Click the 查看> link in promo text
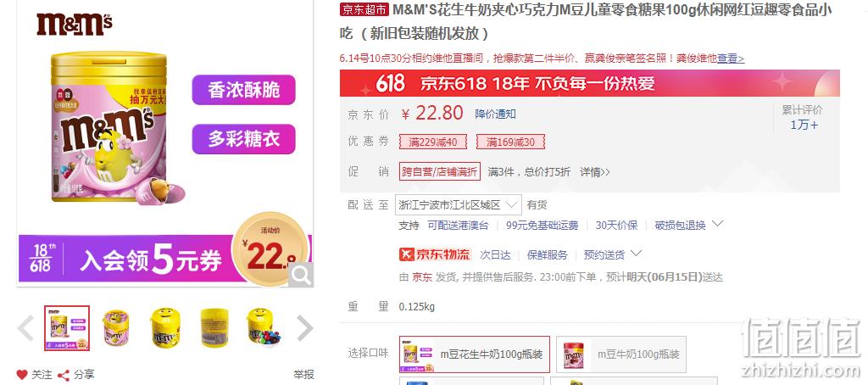The image size is (868, 385). 731,59
